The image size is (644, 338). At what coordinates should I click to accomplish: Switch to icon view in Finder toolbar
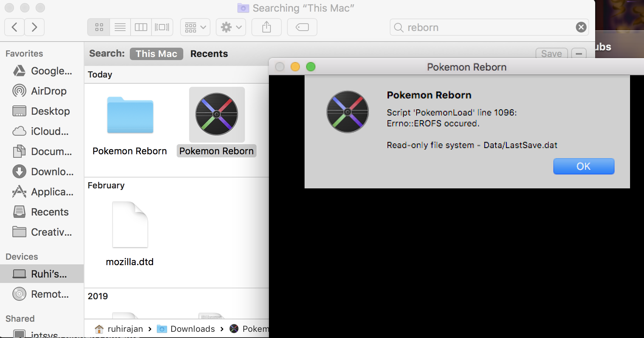click(x=99, y=27)
